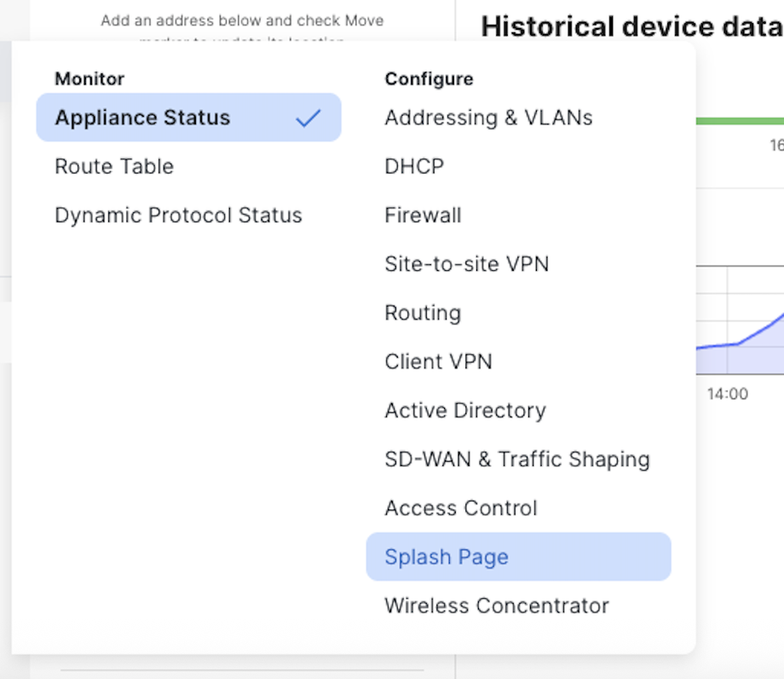Screen dimensions: 784x679
Task: Navigate to Site-to-site VPN
Action: pos(466,264)
